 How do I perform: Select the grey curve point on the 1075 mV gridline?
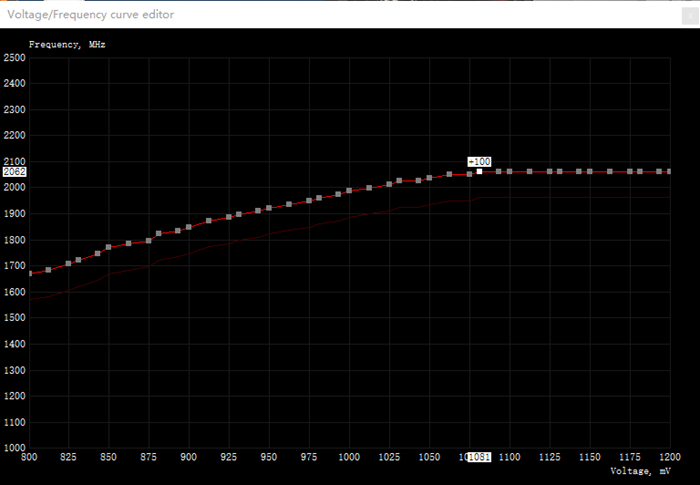(x=470, y=174)
